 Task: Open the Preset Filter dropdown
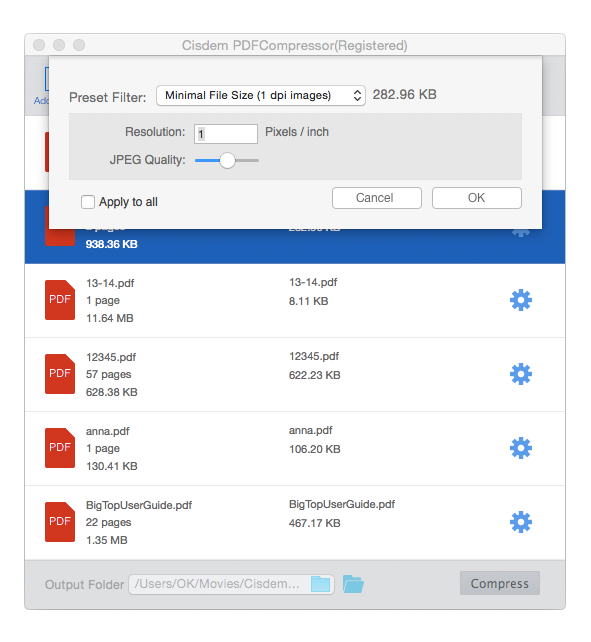click(260, 95)
